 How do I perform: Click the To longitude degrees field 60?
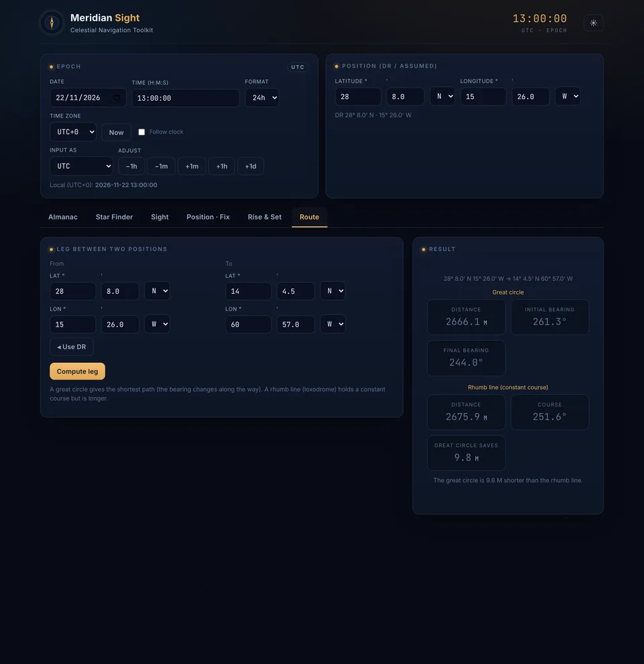248,325
